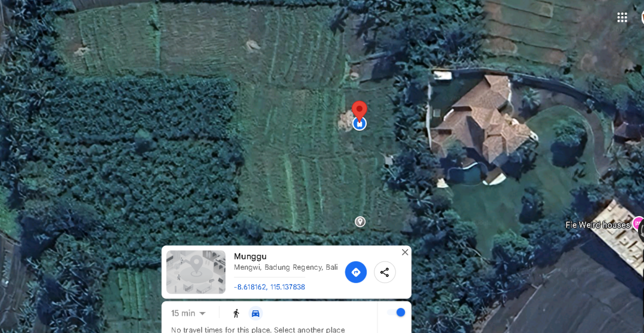The height and width of the screenshot is (333, 644).
Task: Turn off the travel time toggle switch
Action: click(x=396, y=313)
